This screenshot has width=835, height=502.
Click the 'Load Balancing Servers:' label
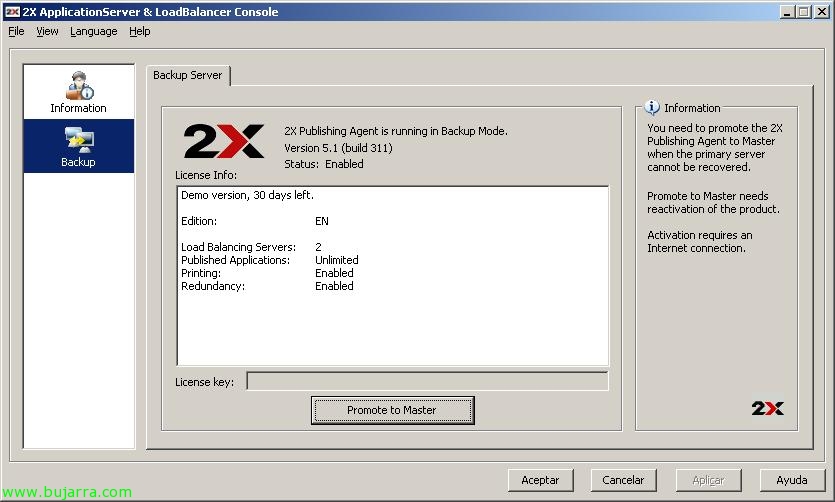[239, 247]
